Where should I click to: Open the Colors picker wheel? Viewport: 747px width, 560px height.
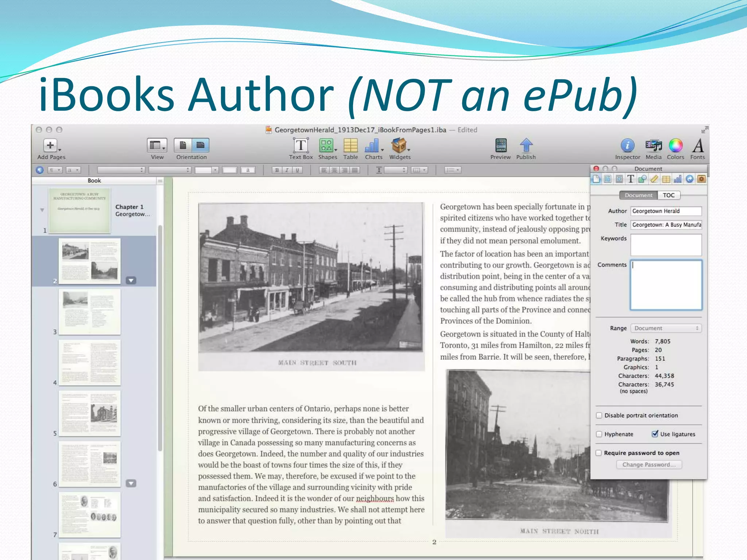676,145
